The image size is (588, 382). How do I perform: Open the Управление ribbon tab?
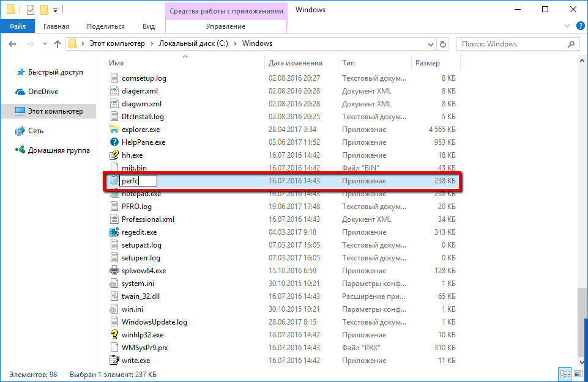[x=226, y=26]
